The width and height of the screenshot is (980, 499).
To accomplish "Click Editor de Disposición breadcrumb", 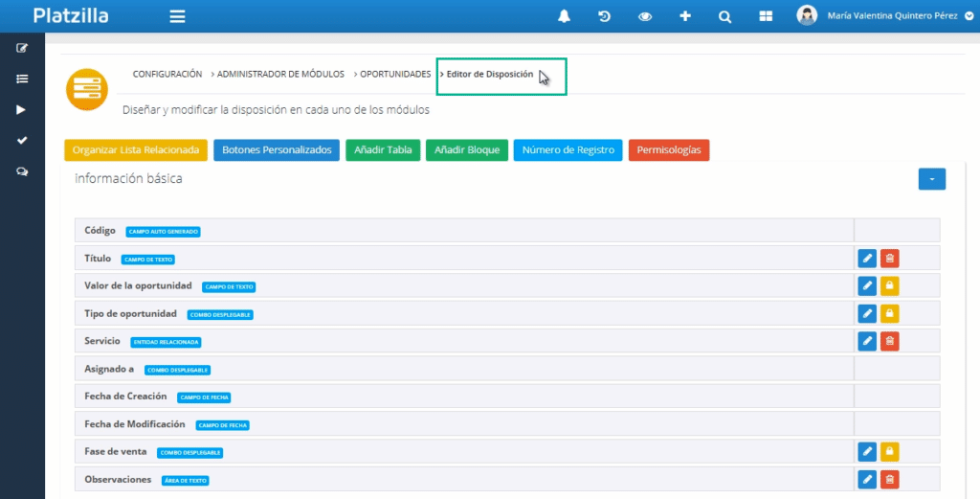I will pyautogui.click(x=490, y=74).
